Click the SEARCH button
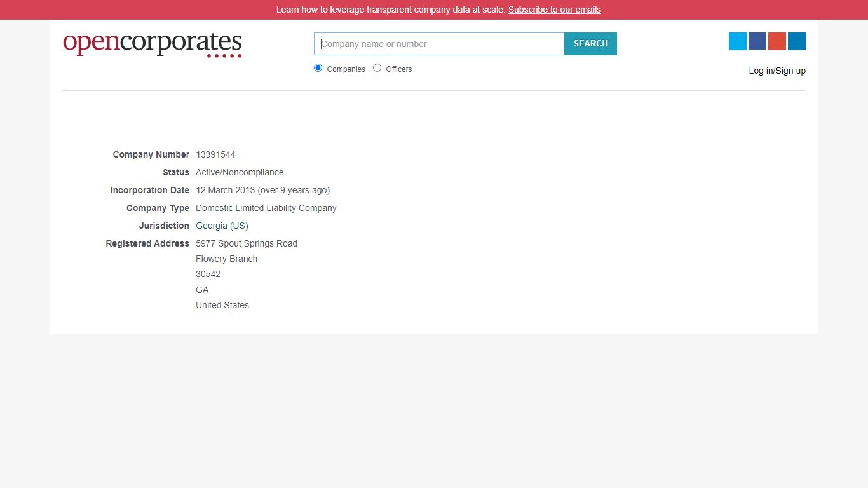Screen dimensions: 868x488 pos(591,44)
